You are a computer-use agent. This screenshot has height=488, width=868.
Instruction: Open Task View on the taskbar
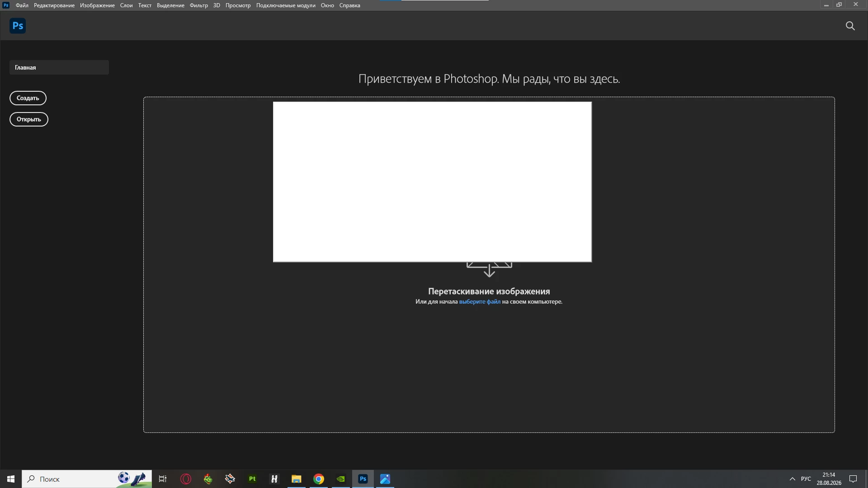click(x=163, y=479)
